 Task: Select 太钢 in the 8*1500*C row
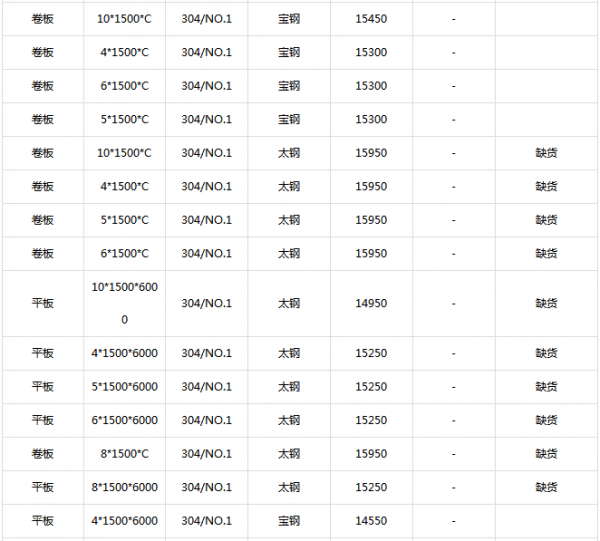tap(289, 454)
